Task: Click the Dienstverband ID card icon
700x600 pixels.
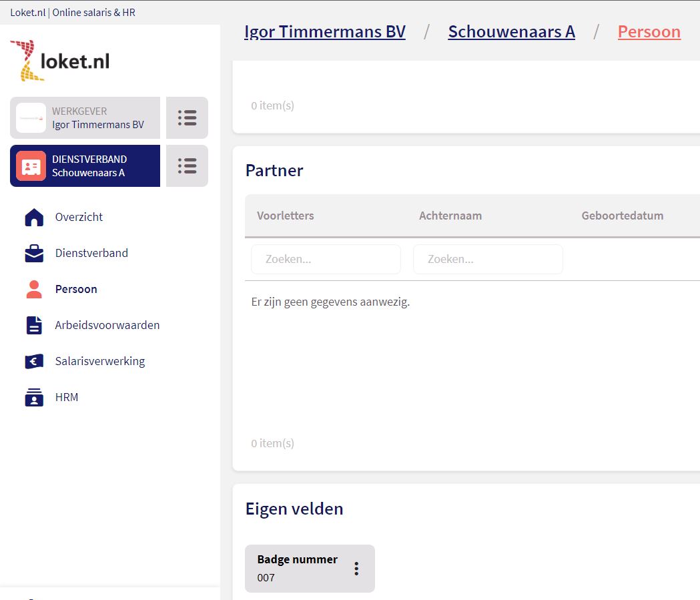Action: 31,166
